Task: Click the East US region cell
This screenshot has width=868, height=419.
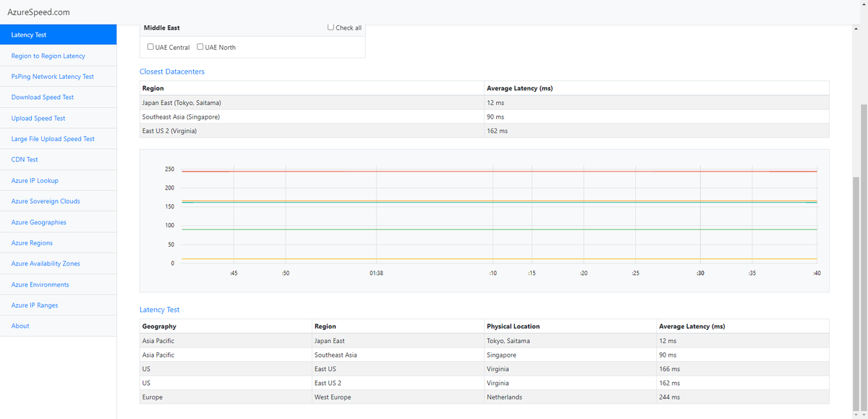Action: [x=398, y=368]
